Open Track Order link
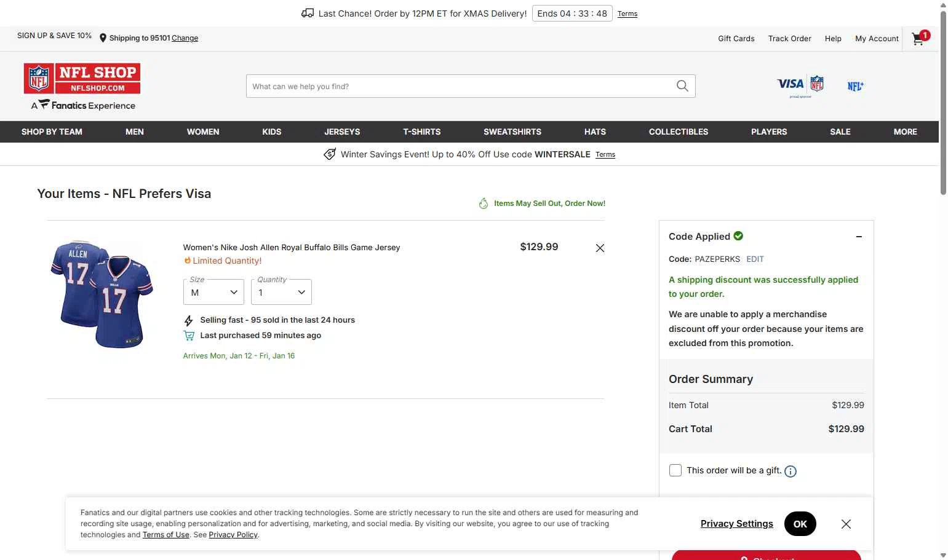Screen dimensions: 948x560 [x=790, y=38]
